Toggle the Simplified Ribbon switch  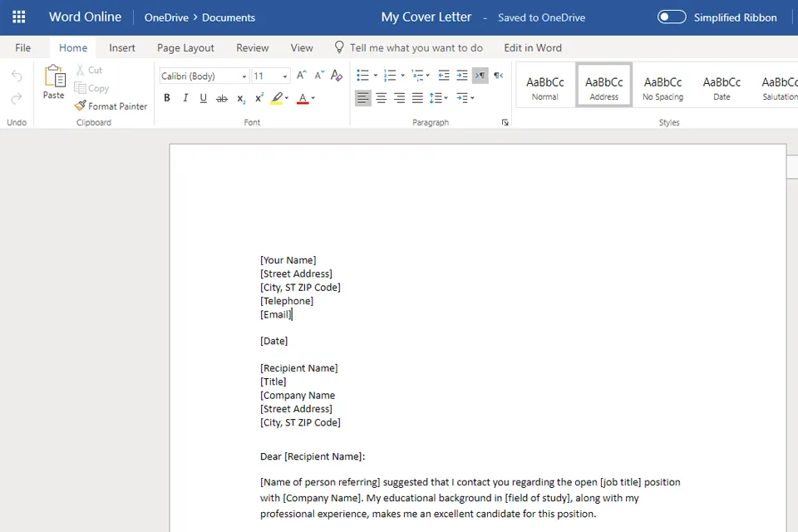(671, 17)
